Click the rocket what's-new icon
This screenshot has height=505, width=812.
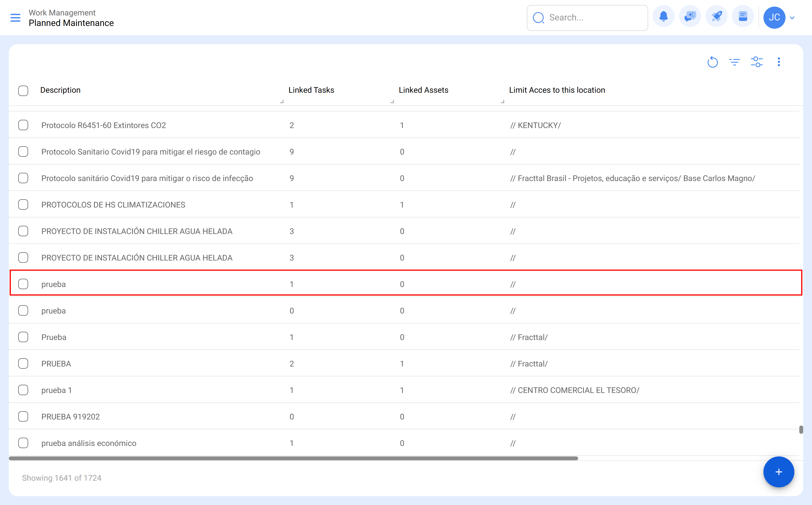point(717,16)
